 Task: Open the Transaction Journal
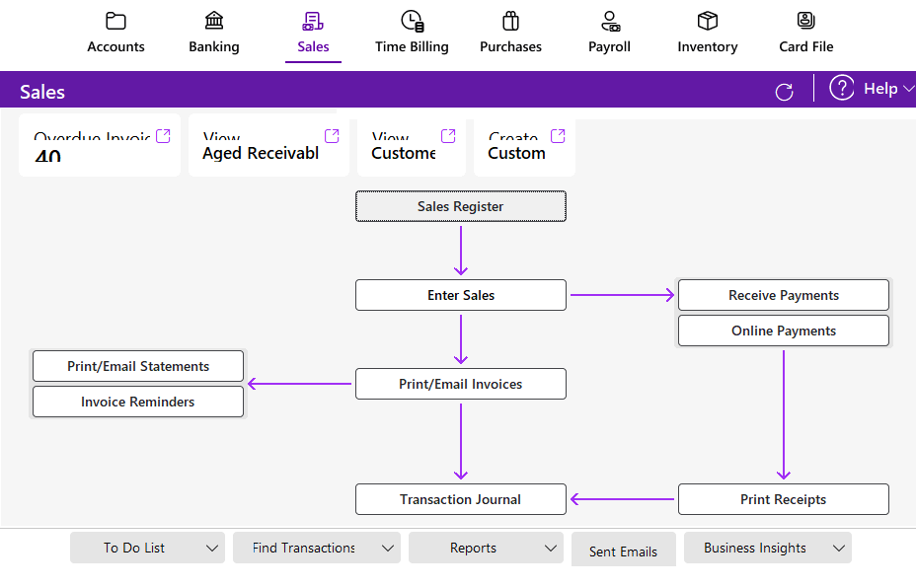(461, 499)
